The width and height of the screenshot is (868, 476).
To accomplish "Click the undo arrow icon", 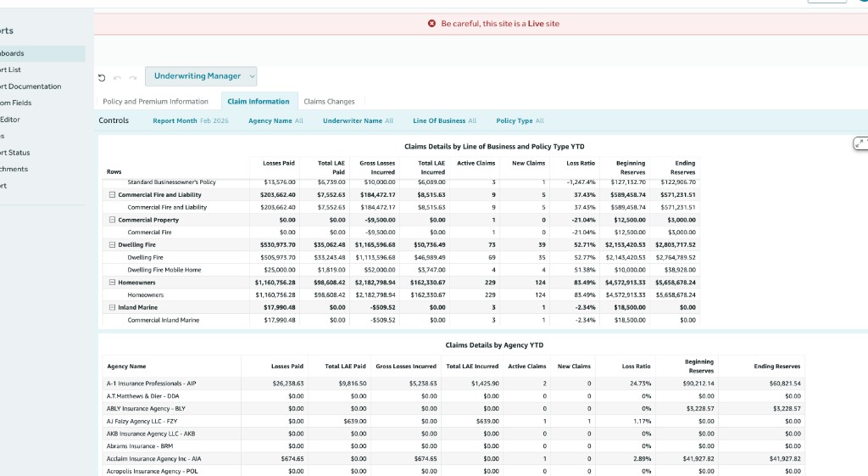I will [118, 76].
